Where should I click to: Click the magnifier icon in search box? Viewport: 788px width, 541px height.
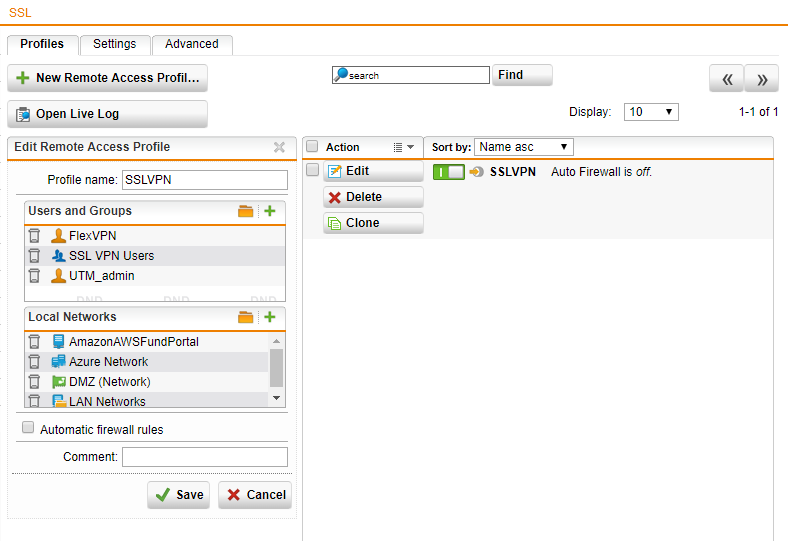tap(341, 74)
